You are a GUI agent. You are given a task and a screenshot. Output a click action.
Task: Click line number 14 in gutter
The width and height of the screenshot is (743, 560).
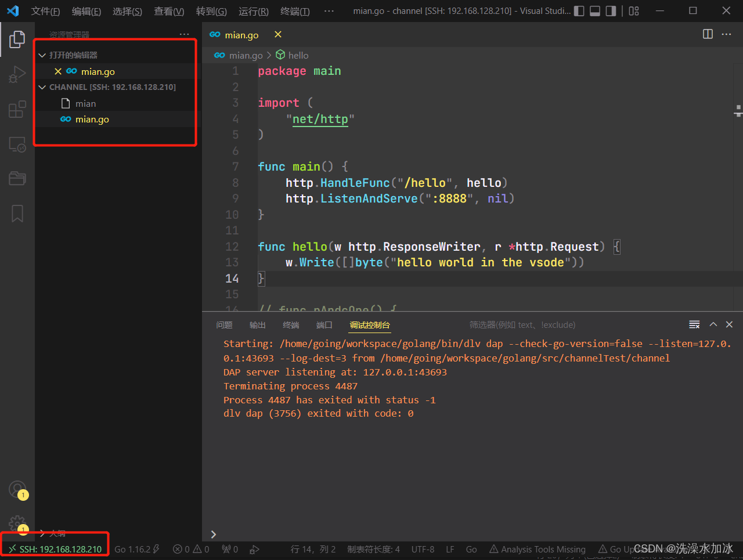(232, 279)
